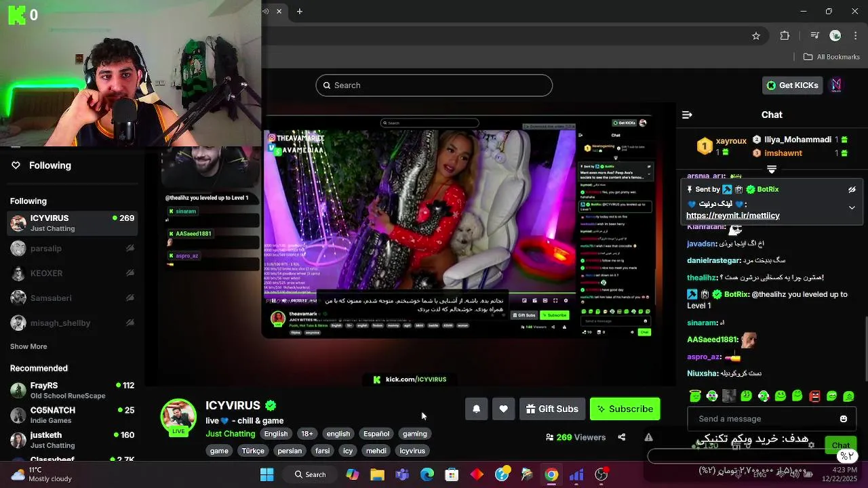The width and height of the screenshot is (868, 488).
Task: Bookmark this page with the star icon
Action: tap(756, 36)
